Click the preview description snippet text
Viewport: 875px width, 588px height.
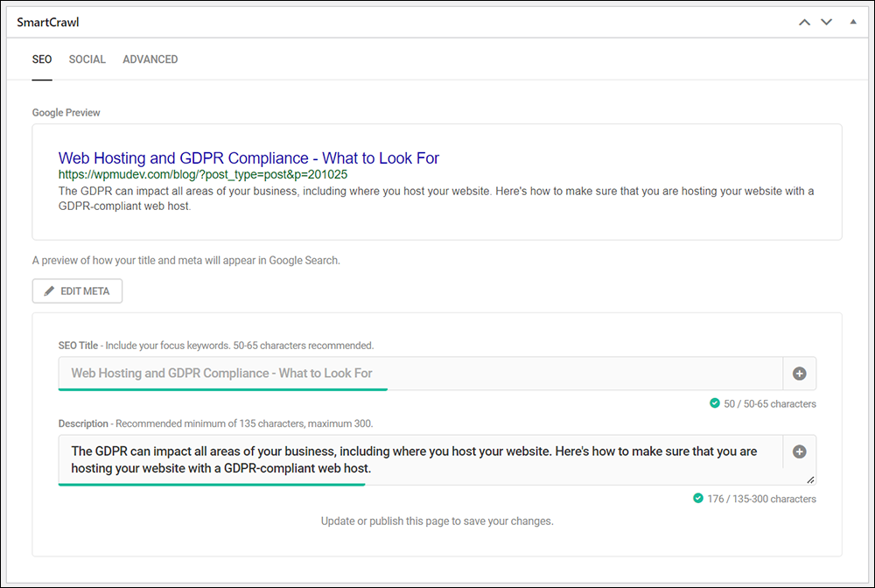pos(436,199)
